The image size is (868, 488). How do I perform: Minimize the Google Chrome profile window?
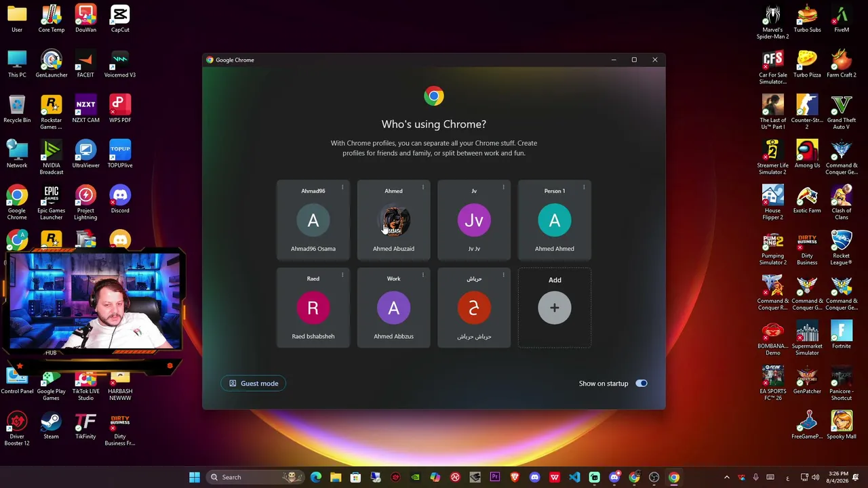tap(614, 60)
